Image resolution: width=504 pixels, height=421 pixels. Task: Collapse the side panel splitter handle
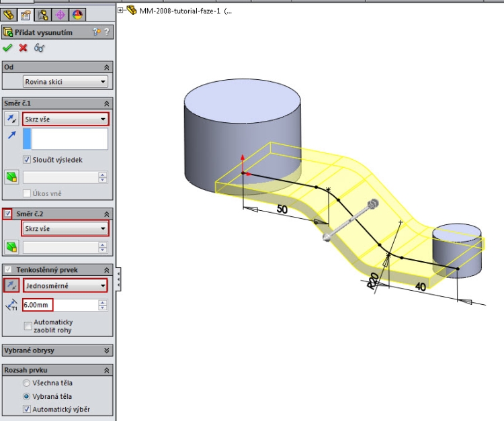pos(118,279)
